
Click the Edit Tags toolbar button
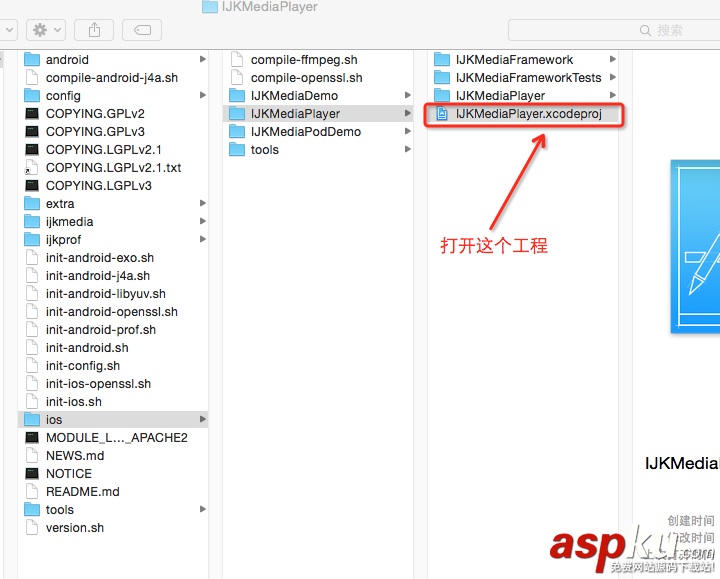[x=142, y=30]
